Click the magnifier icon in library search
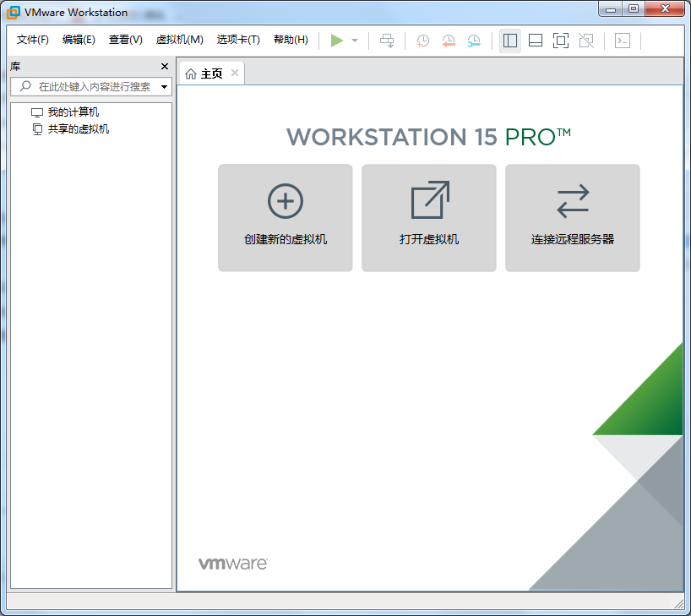The height and width of the screenshot is (616, 691). coord(25,86)
